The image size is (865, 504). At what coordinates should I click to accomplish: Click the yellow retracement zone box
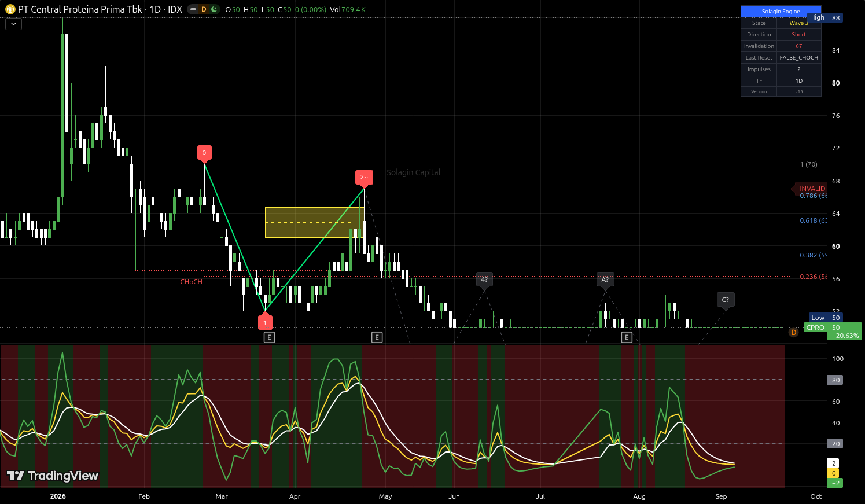click(x=314, y=222)
